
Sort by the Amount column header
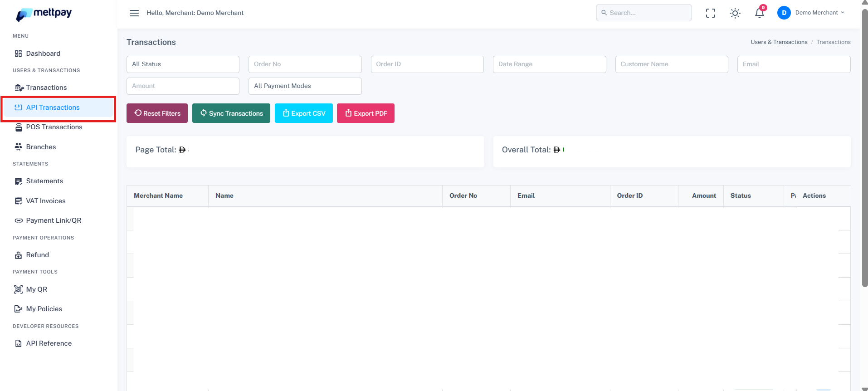tap(701, 196)
